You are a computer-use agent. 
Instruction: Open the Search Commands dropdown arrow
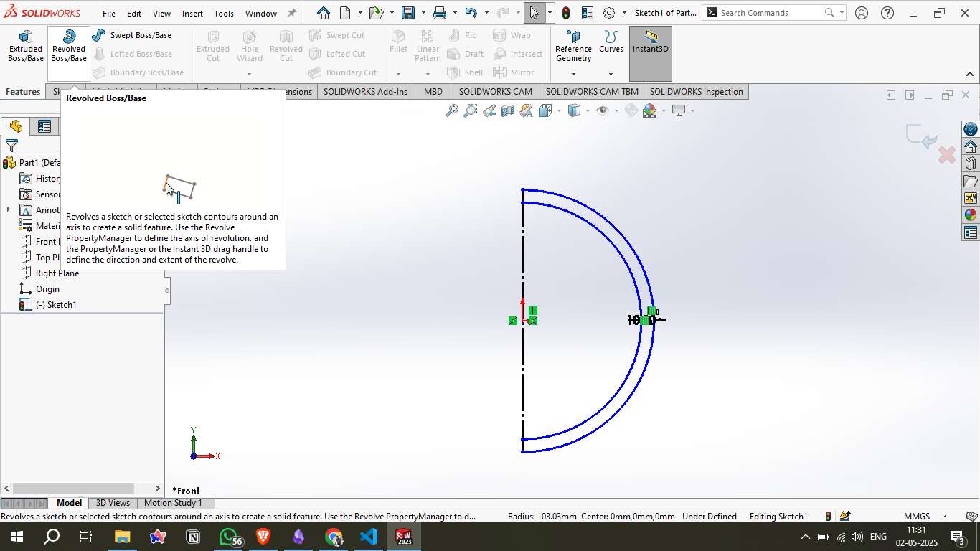[x=842, y=13]
